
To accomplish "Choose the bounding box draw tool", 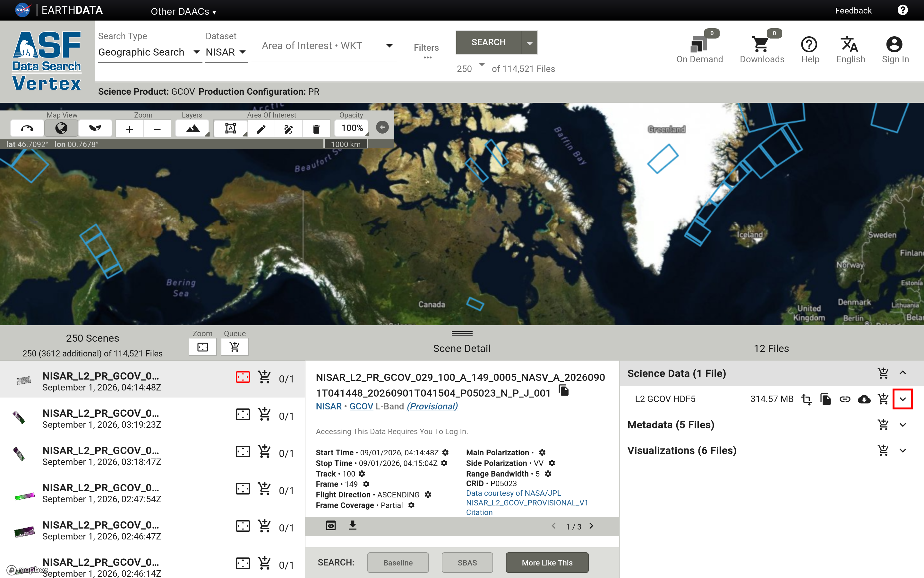I will coord(231,129).
